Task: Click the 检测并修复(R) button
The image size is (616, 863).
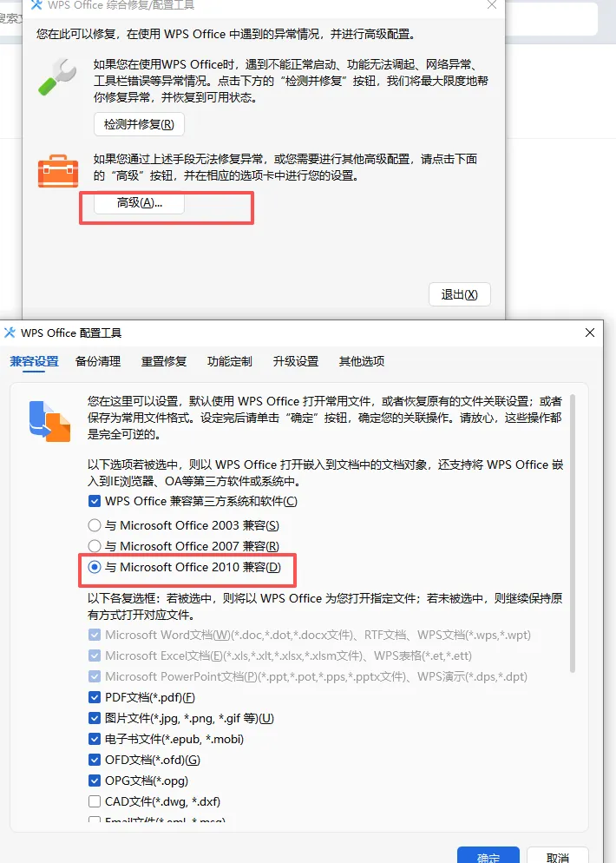Action: pos(139,124)
